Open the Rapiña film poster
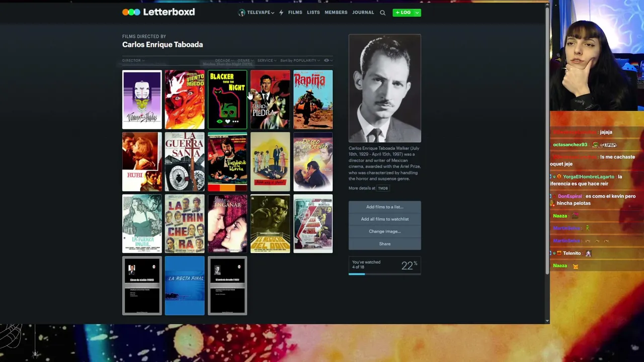This screenshot has height=362, width=644. tap(313, 100)
